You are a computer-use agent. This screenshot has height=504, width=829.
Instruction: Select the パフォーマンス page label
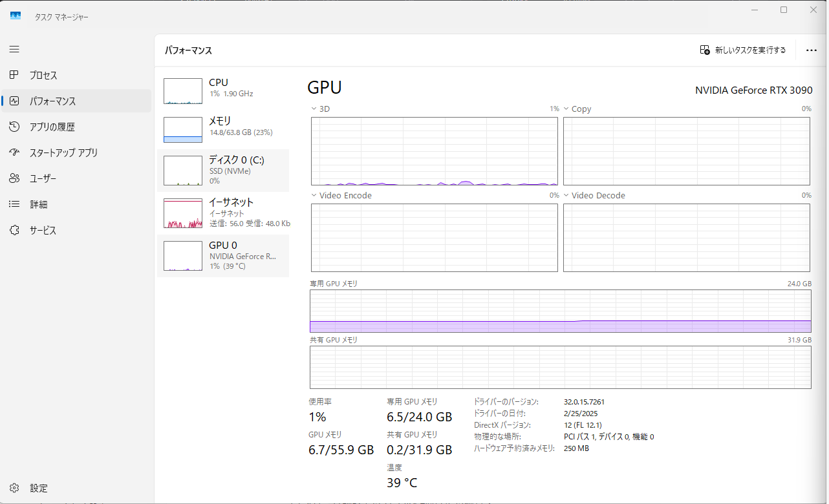pos(53,101)
